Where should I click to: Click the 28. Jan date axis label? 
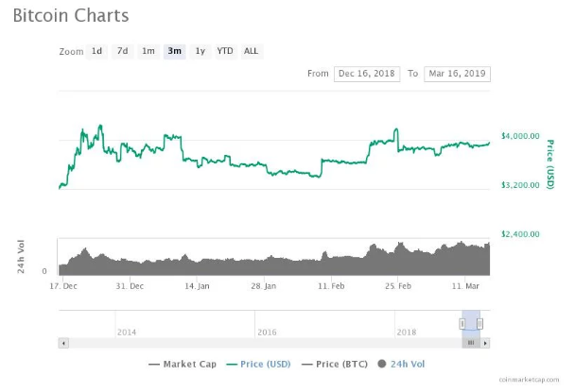[264, 286]
